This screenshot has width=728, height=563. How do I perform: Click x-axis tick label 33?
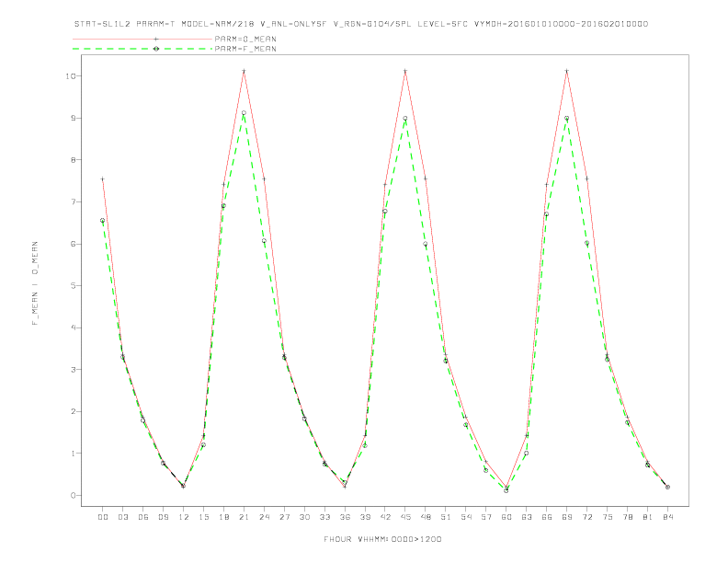(x=324, y=517)
